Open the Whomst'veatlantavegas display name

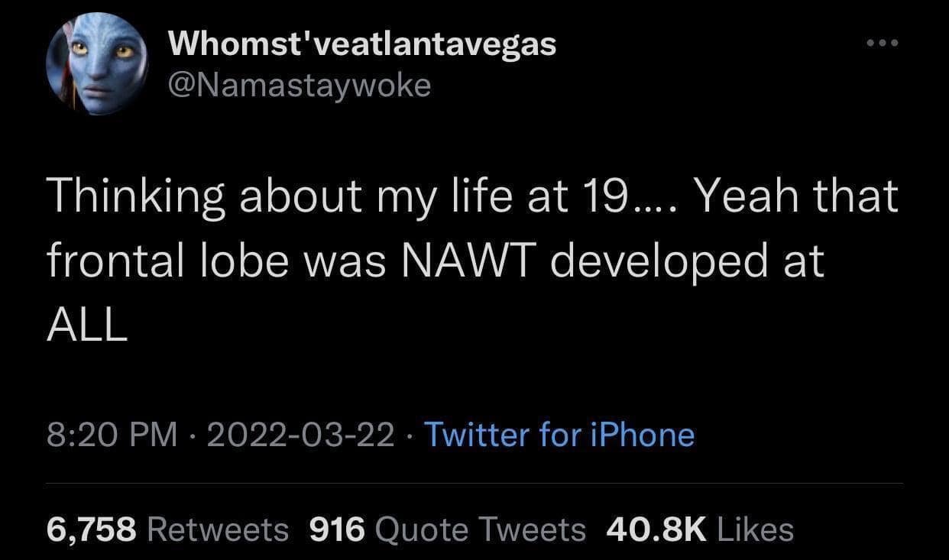click(x=361, y=44)
